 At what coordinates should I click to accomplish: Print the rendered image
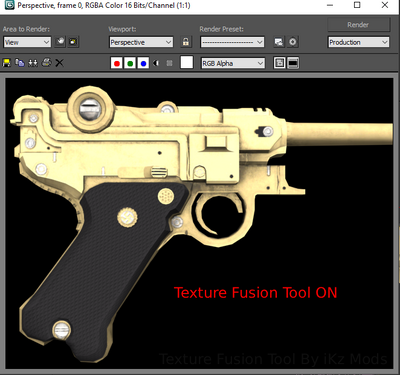pos(46,63)
